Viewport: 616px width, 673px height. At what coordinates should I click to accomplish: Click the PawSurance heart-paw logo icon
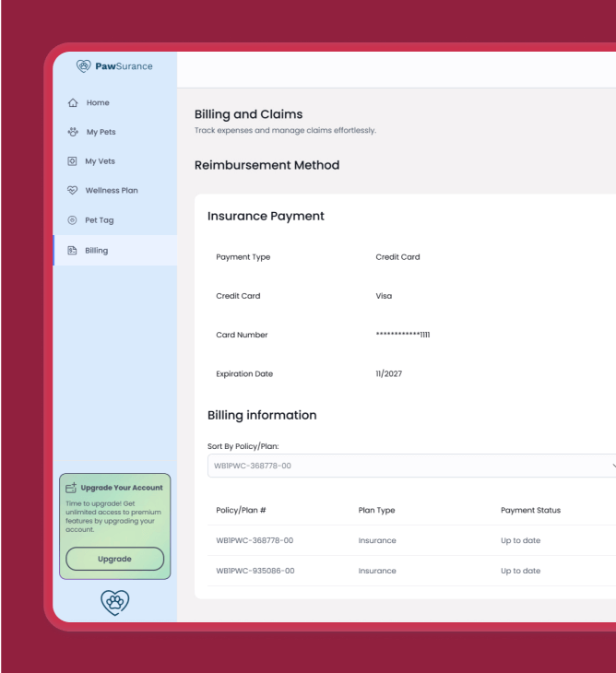84,66
